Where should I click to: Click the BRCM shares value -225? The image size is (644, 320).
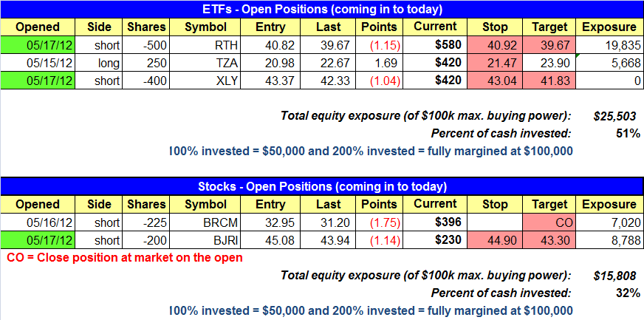pyautogui.click(x=147, y=222)
